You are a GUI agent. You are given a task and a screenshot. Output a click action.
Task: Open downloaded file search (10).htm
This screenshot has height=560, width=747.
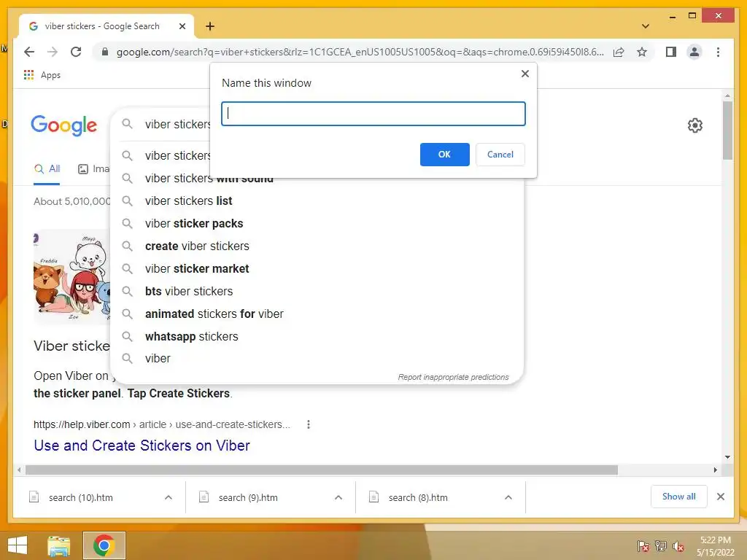point(81,497)
